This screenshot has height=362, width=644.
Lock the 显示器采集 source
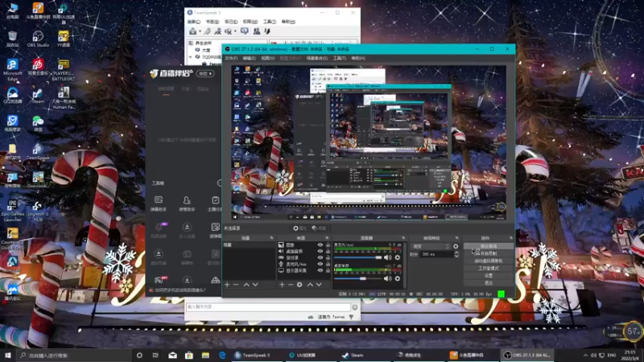point(328,270)
